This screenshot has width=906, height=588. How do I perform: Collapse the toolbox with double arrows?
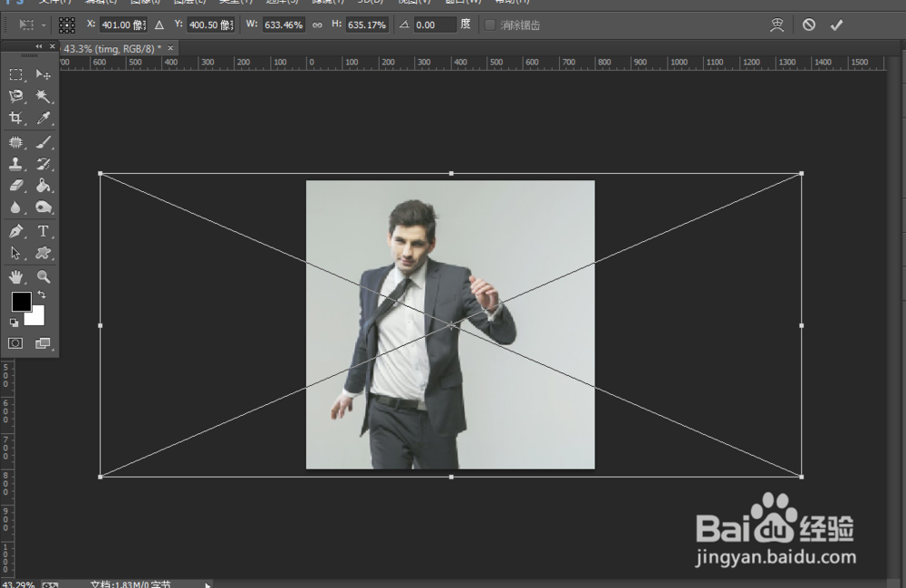click(x=39, y=46)
